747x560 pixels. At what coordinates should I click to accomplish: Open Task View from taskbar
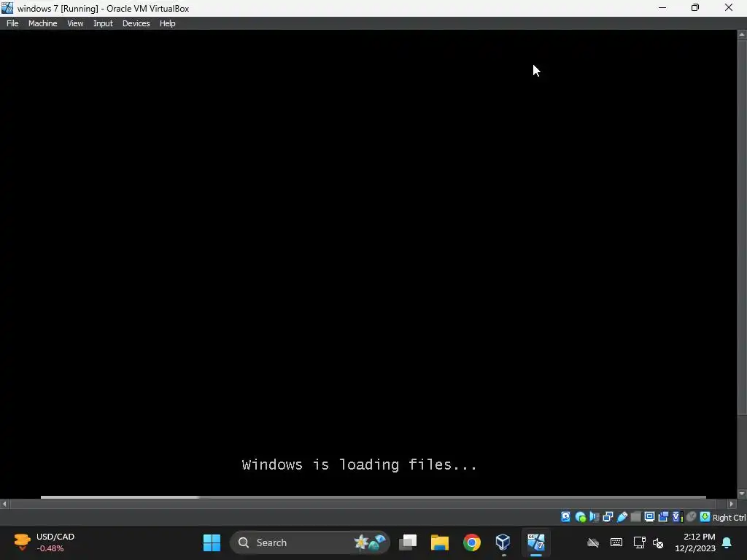click(408, 542)
